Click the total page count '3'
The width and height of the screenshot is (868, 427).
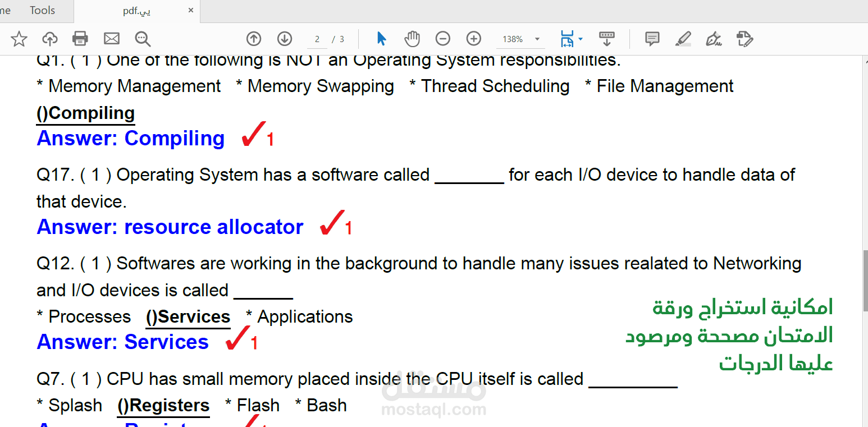click(342, 39)
